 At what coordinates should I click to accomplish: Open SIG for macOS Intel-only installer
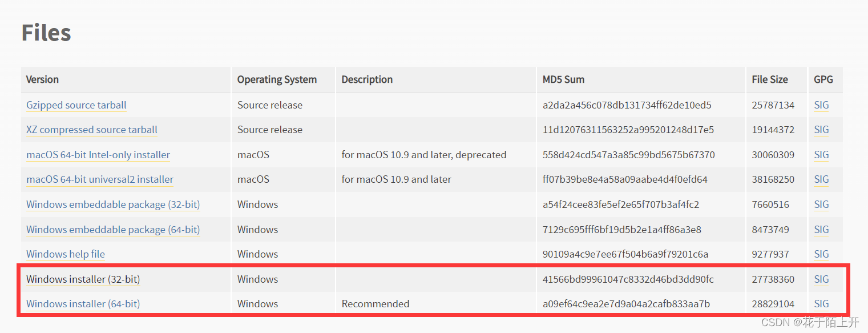point(821,155)
